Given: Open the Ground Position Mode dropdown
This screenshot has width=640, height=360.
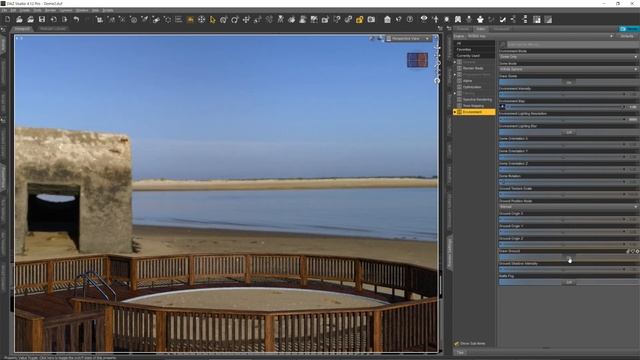Looking at the screenshot, I should (568, 207).
